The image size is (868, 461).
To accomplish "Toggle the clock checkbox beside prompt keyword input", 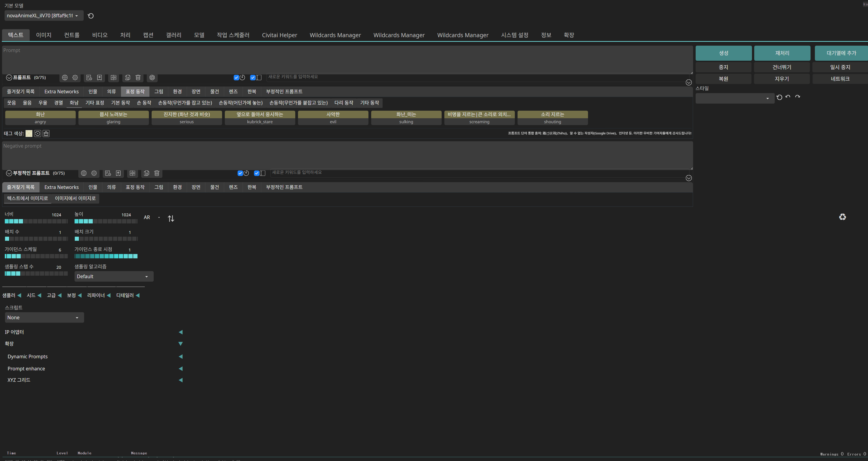I will coord(236,78).
